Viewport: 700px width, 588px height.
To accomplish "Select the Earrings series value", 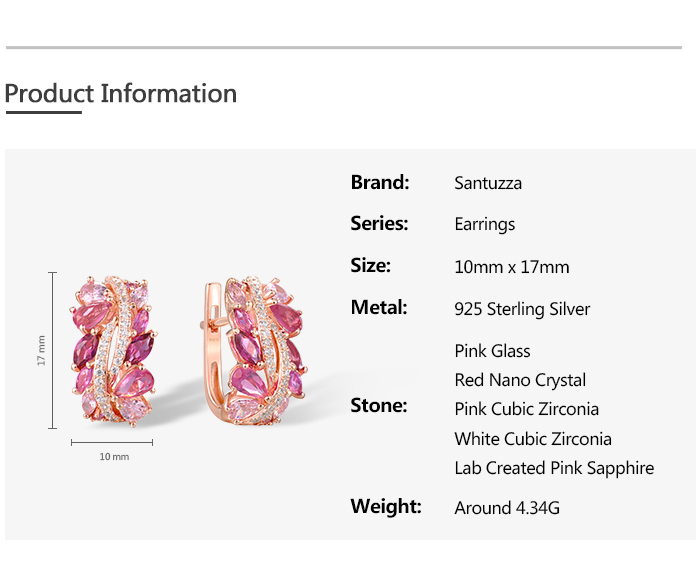I will pyautogui.click(x=484, y=225).
